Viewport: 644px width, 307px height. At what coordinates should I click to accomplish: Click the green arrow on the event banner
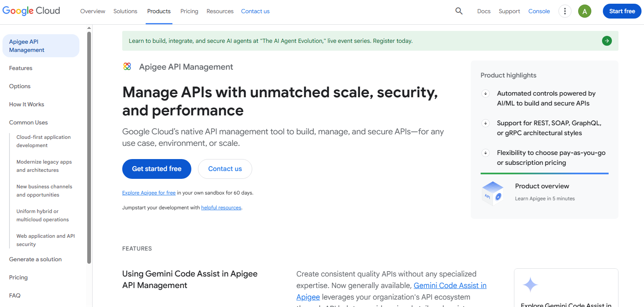[607, 41]
